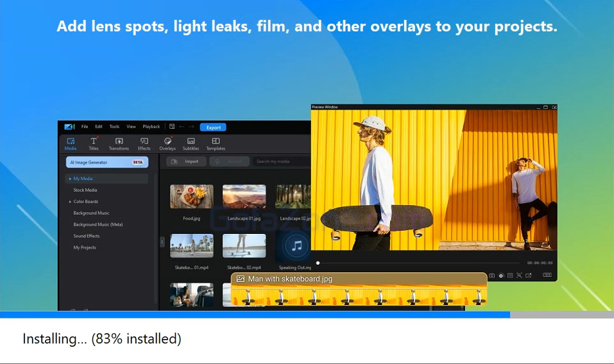This screenshot has height=364, width=614.
Task: Open the Subtitles room icon
Action: 191,144
